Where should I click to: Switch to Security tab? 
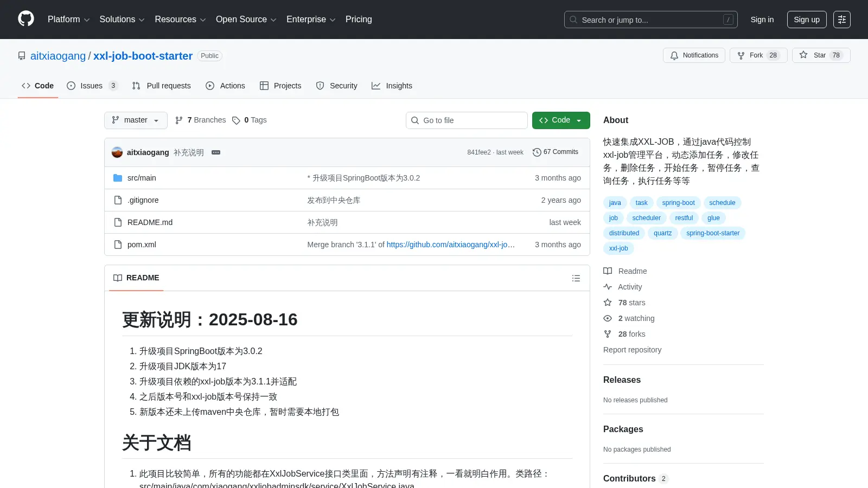pyautogui.click(x=337, y=86)
